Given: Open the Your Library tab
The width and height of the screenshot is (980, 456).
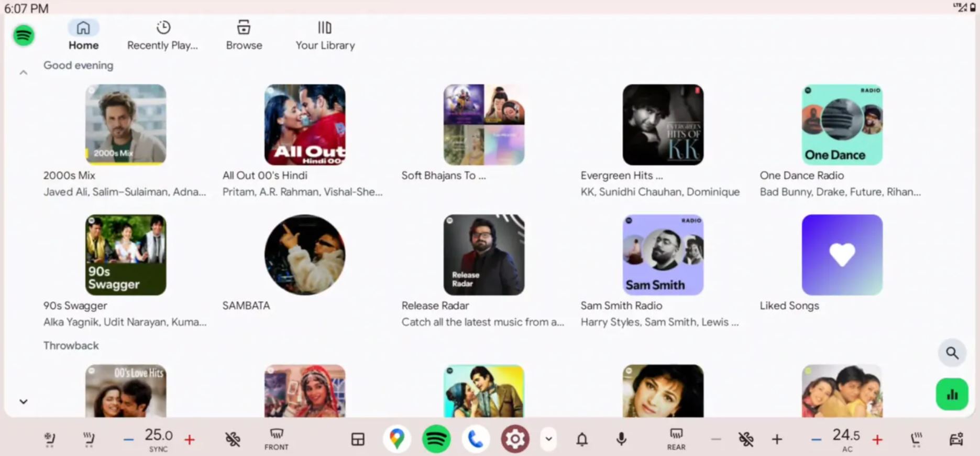Looking at the screenshot, I should point(325,35).
